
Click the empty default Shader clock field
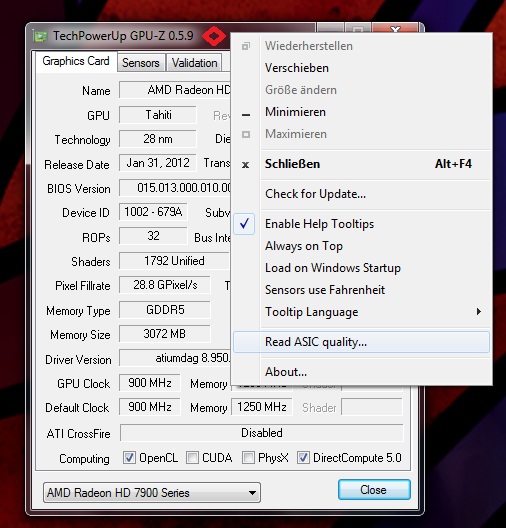(372, 407)
